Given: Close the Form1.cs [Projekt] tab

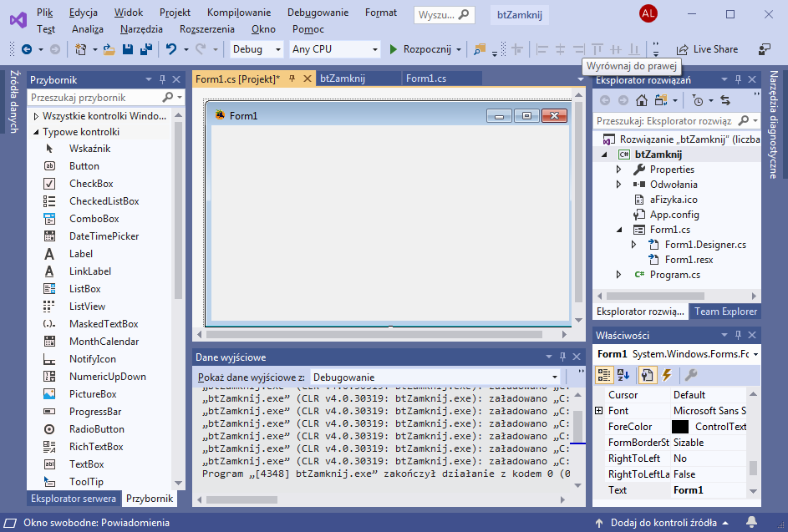Looking at the screenshot, I should [307, 79].
